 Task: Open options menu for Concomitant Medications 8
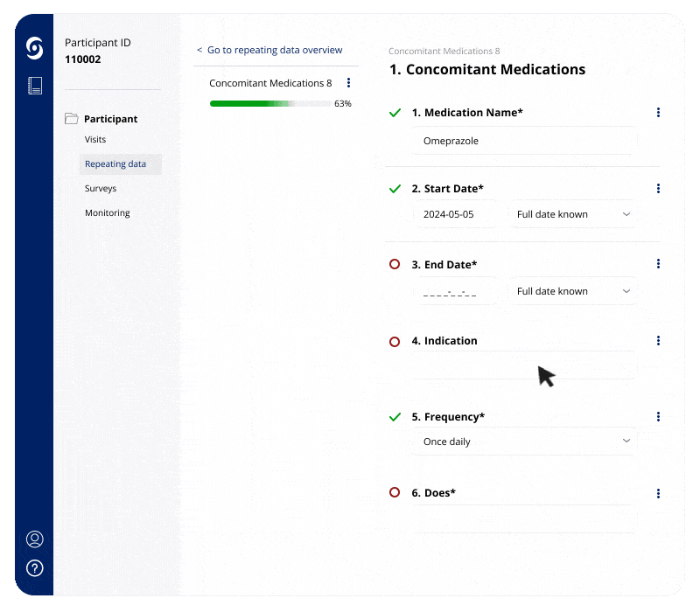348,82
